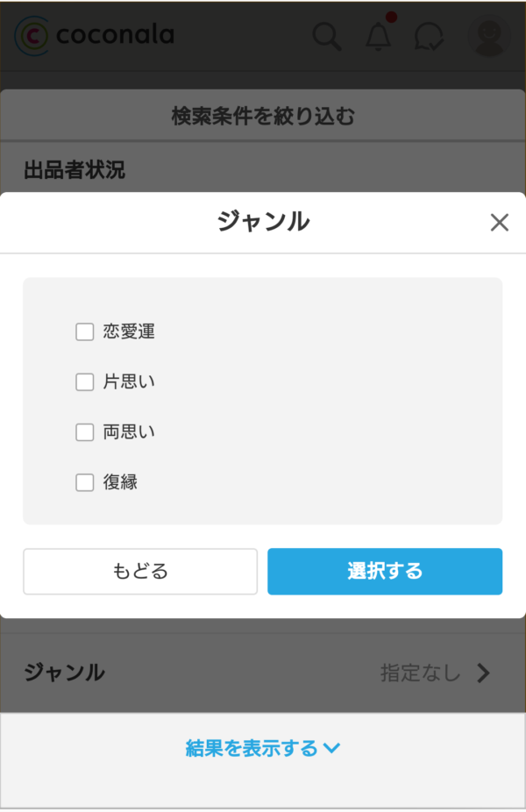Check the 恋愛運 checkbox
Image resolution: width=526 pixels, height=812 pixels.
coord(84,332)
